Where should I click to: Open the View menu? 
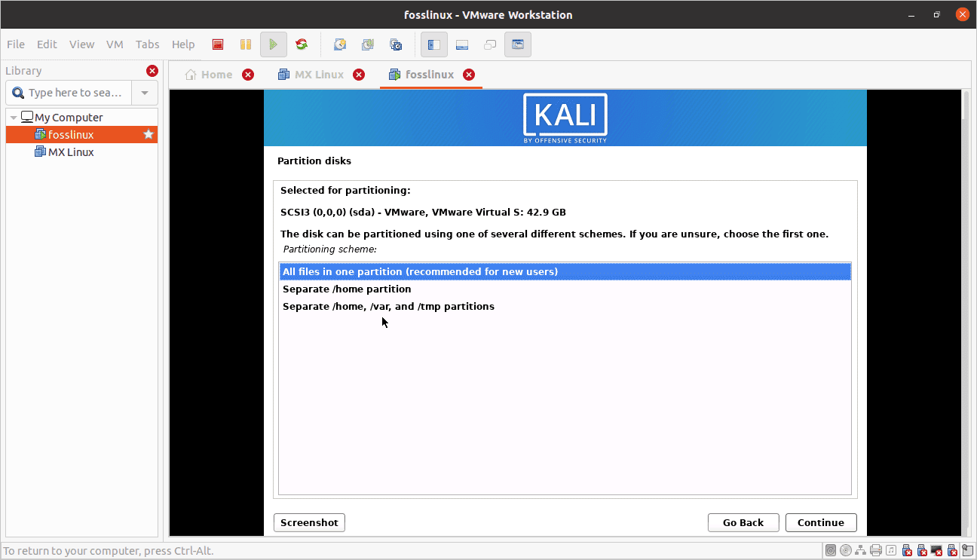[82, 44]
